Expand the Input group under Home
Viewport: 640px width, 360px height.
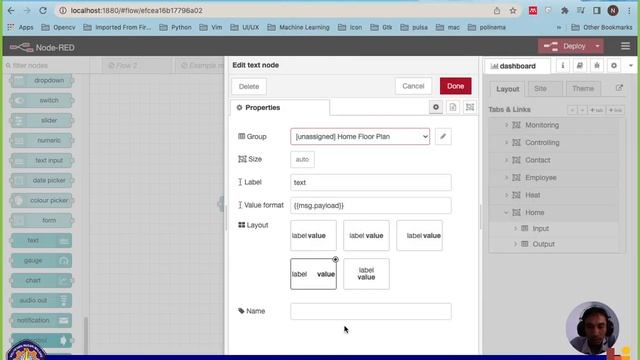tap(515, 229)
